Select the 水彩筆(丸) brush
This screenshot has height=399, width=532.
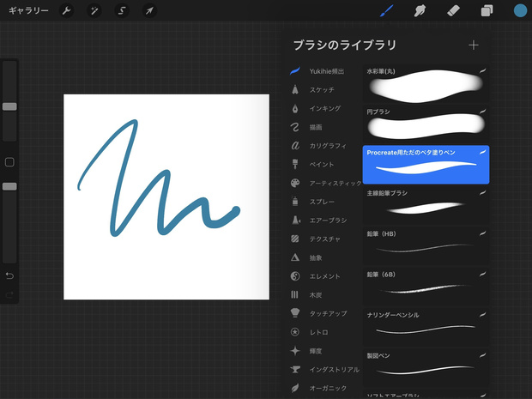[426, 84]
